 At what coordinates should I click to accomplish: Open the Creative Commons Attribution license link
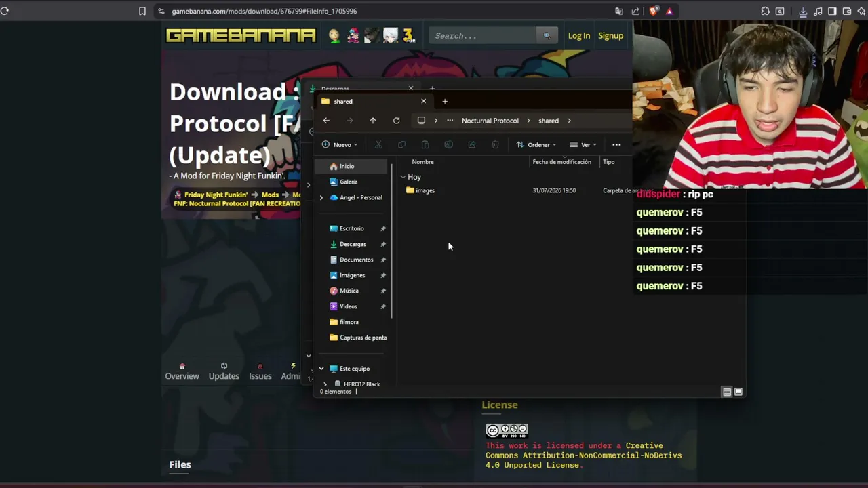click(583, 455)
